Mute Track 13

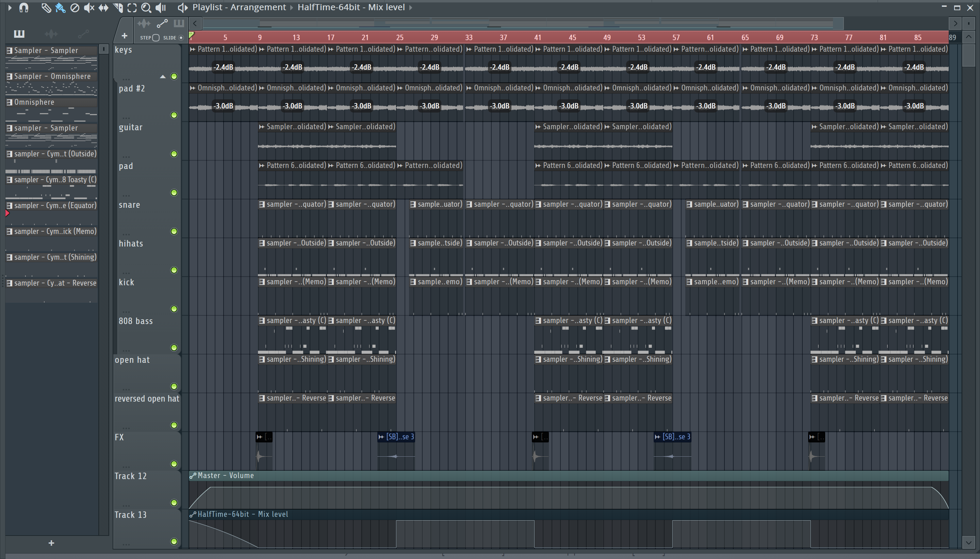pyautogui.click(x=174, y=542)
